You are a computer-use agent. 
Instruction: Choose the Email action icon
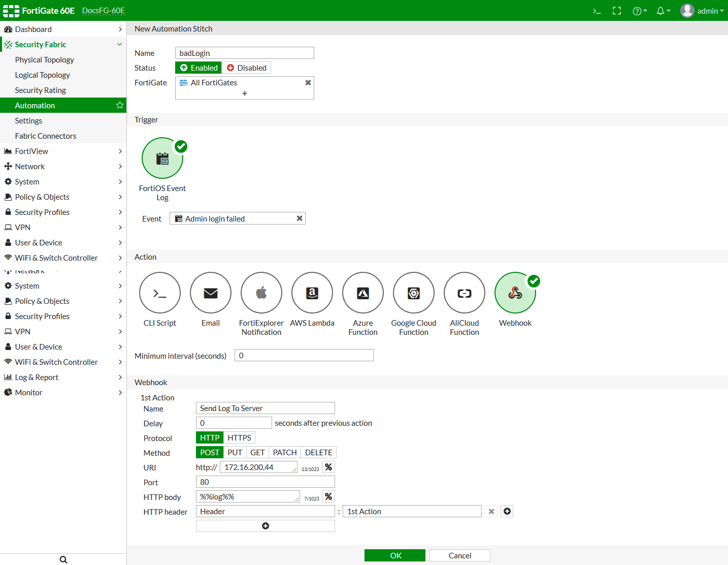pos(211,293)
